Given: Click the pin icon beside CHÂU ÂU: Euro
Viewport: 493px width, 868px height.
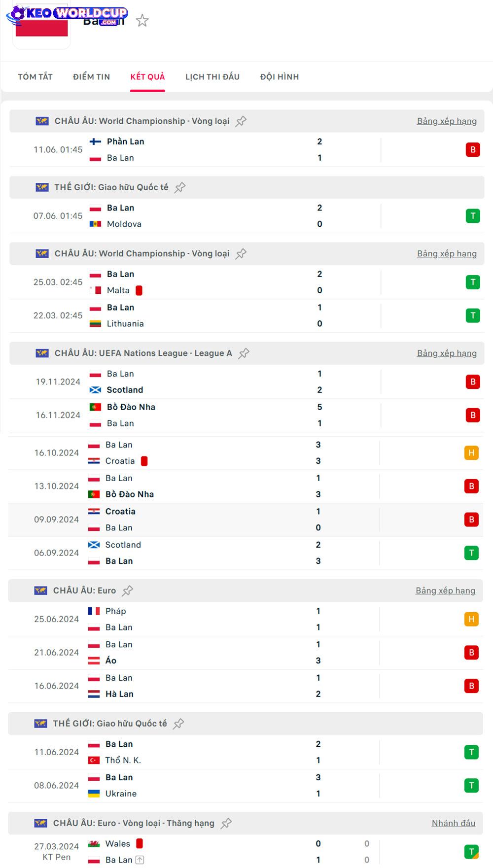Looking at the screenshot, I should tap(128, 590).
